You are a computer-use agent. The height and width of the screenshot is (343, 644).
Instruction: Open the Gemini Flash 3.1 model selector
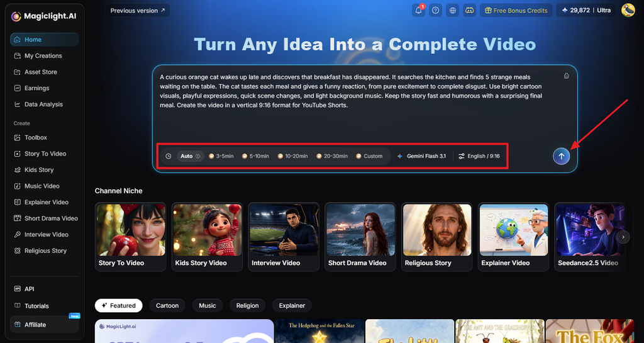(x=421, y=156)
